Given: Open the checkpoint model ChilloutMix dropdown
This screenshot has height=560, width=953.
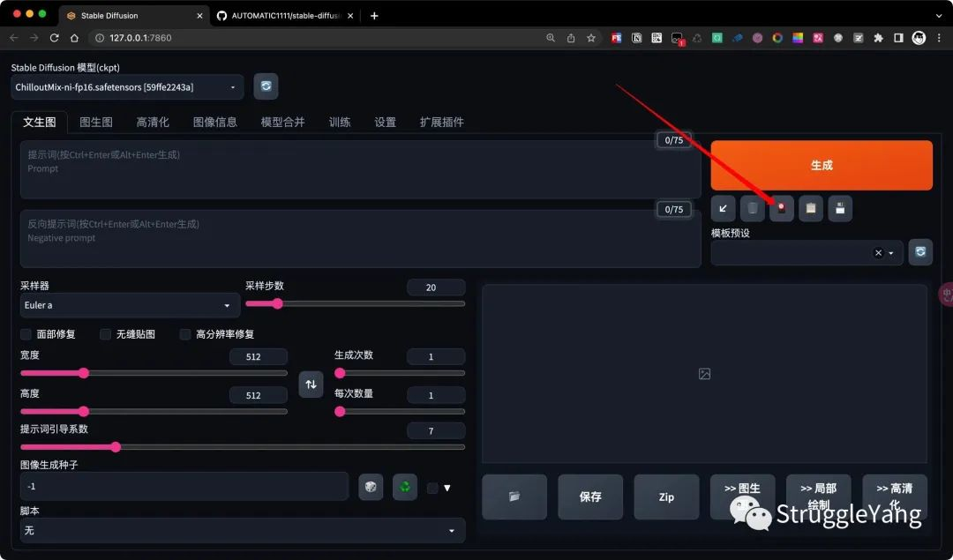Looking at the screenshot, I should 127,86.
